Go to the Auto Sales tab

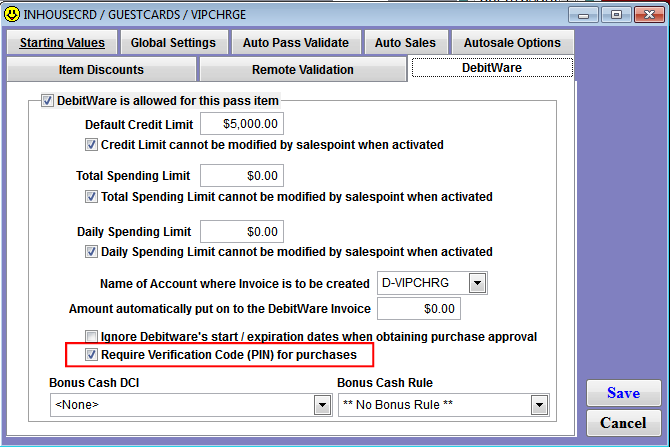(x=406, y=42)
